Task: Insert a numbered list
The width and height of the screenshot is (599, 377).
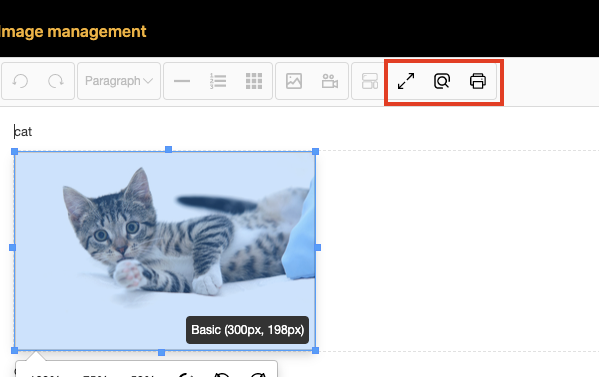Action: pos(218,81)
